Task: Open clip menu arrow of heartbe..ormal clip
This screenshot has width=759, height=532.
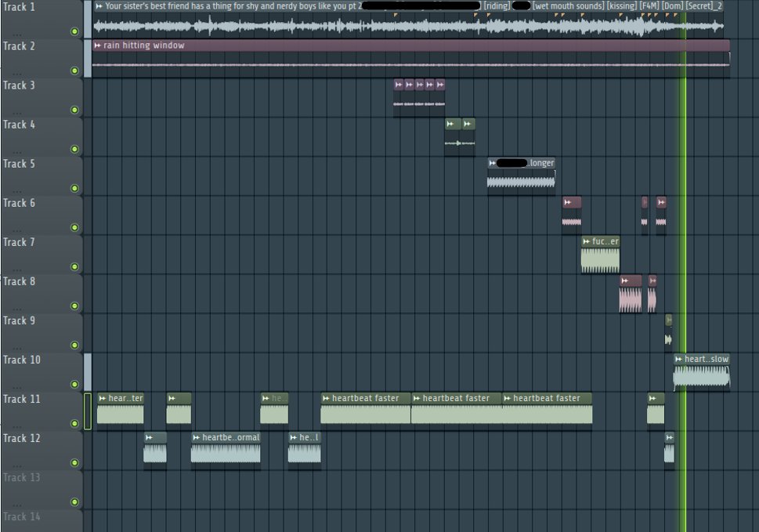Action: (196, 438)
